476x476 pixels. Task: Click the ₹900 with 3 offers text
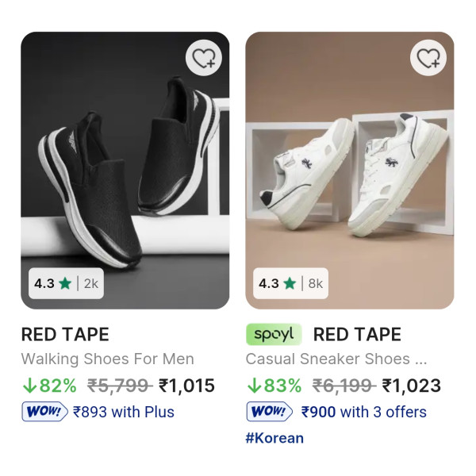pyautogui.click(x=363, y=412)
